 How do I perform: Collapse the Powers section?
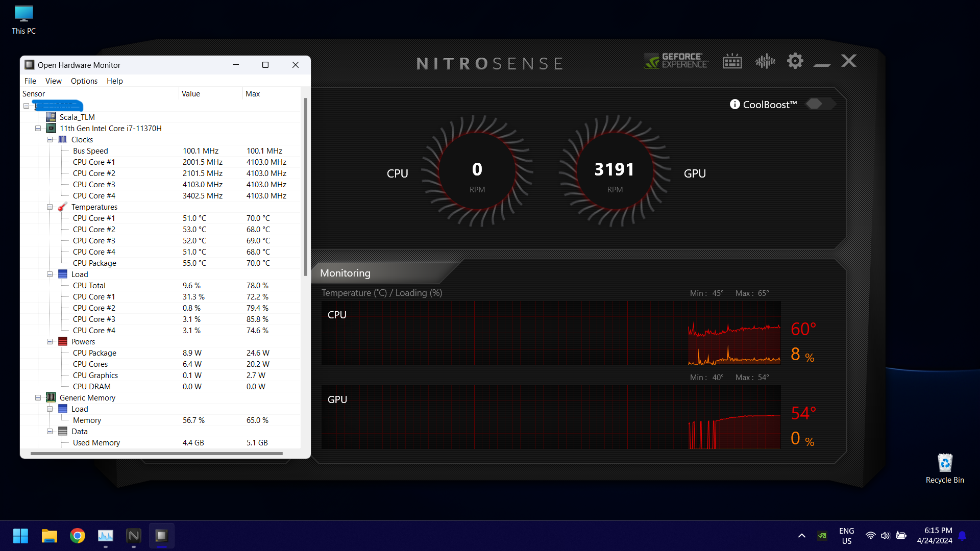(50, 342)
